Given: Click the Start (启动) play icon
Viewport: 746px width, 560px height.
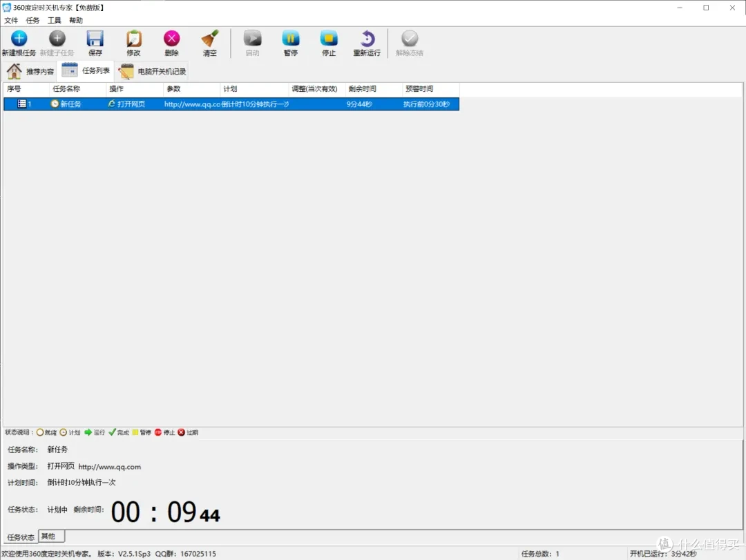Looking at the screenshot, I should pos(253,39).
